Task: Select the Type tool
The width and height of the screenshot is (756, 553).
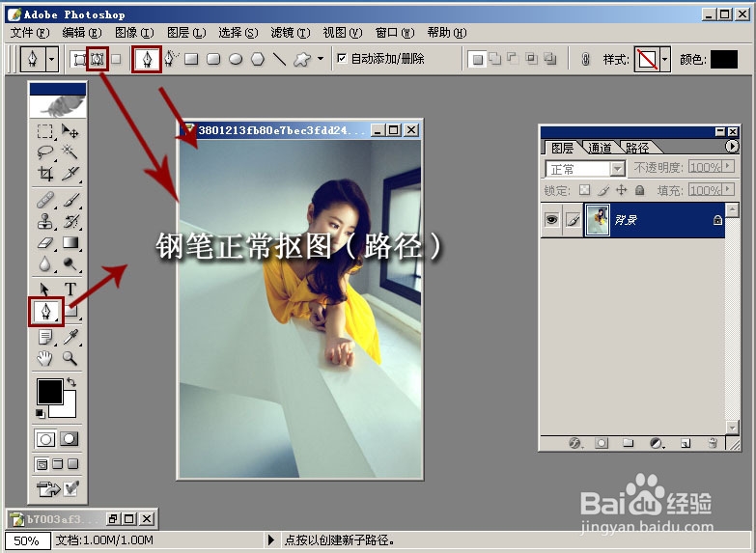Action: pyautogui.click(x=70, y=290)
